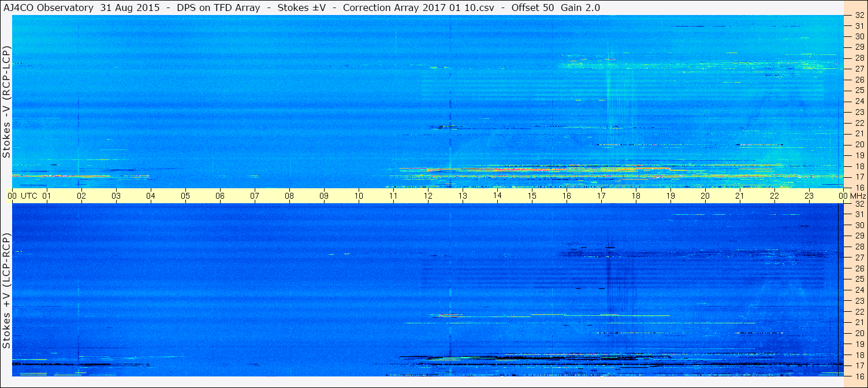The image size is (868, 388).
Task: Click the 02 hour mark on UTC axis
Action: (81, 196)
